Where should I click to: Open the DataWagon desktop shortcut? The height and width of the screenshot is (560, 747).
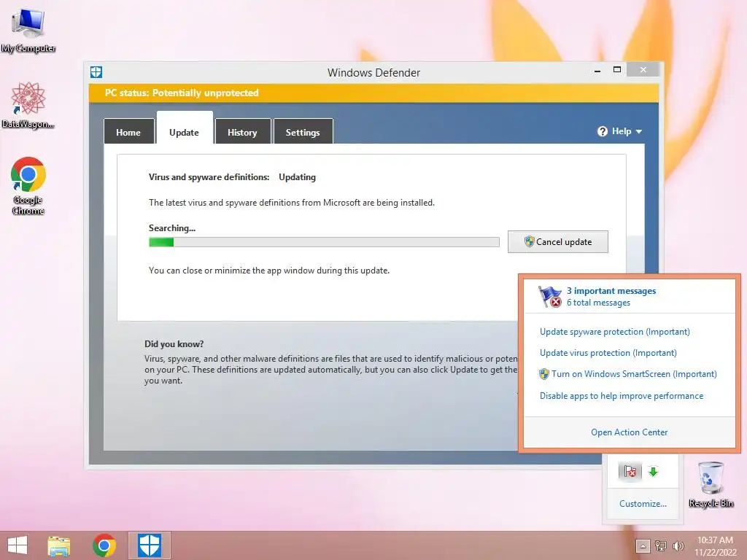click(28, 105)
